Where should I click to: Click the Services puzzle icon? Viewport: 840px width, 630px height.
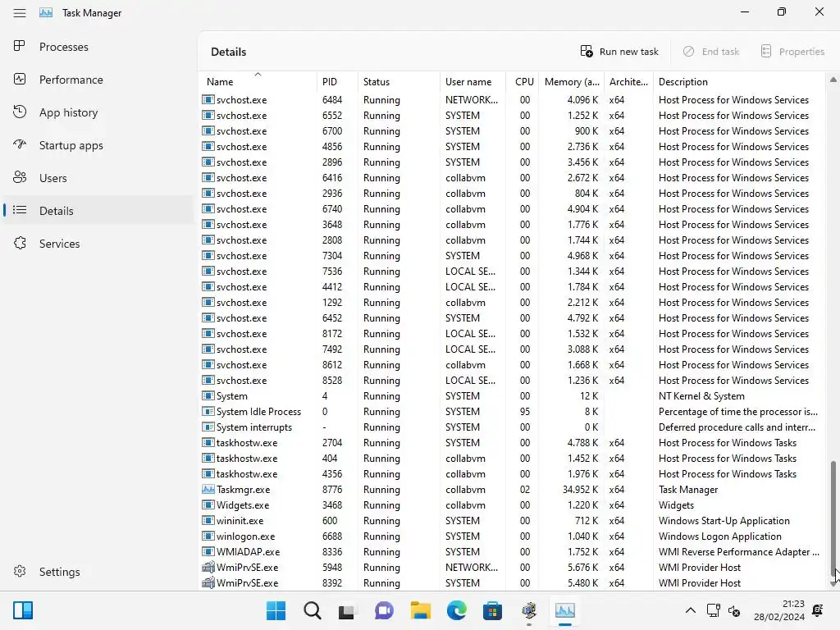[20, 243]
